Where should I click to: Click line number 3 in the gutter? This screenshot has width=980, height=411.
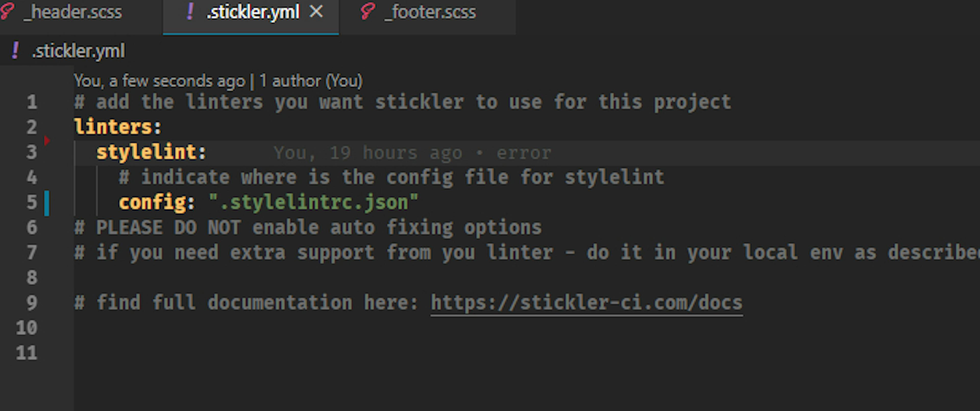32,152
